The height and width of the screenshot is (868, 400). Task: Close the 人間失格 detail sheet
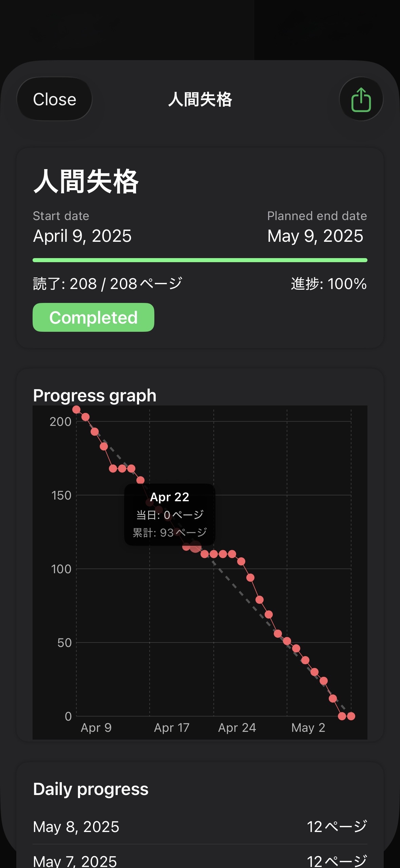click(55, 99)
